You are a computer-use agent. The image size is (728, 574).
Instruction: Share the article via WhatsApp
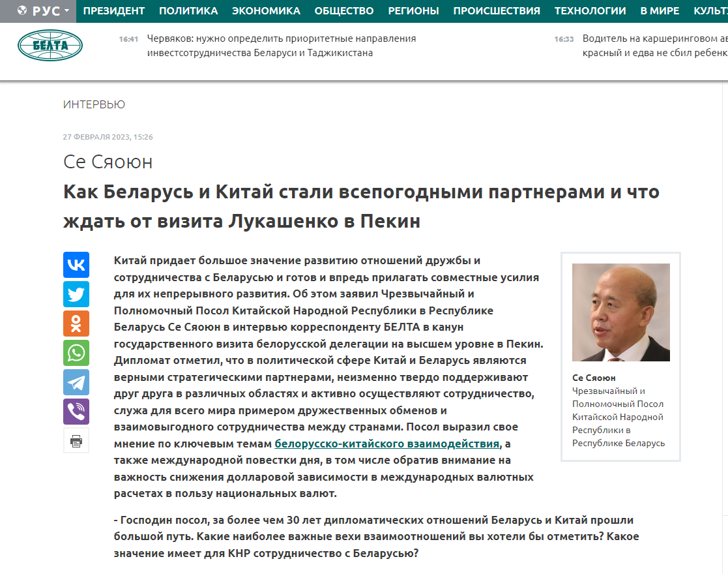[76, 353]
